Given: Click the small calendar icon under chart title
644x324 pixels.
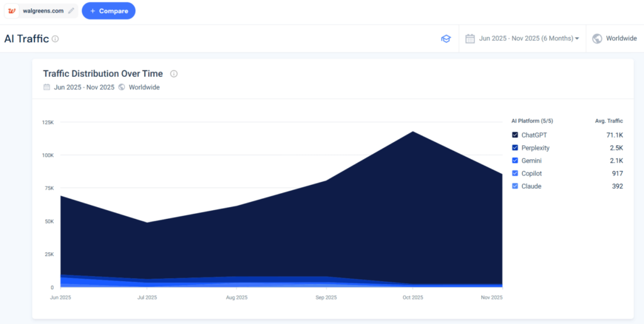Looking at the screenshot, I should (47, 87).
